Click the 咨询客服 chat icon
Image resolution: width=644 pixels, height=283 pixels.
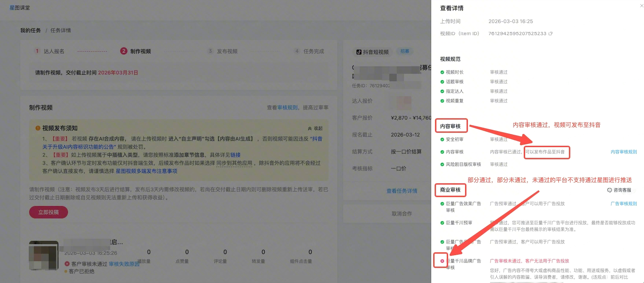tap(609, 190)
